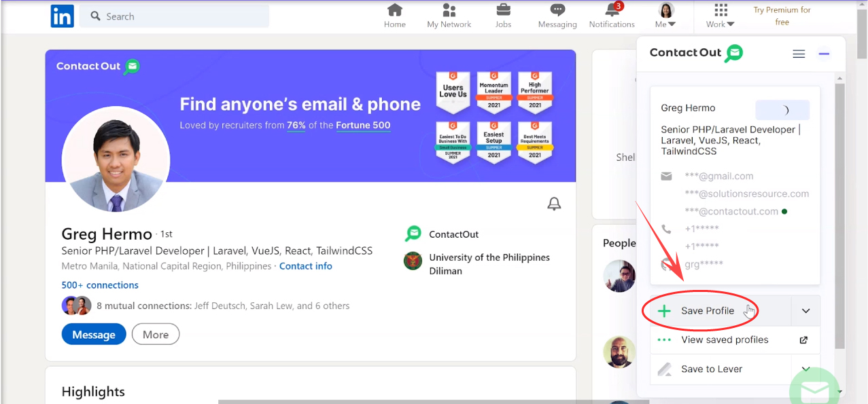Click the Greg Hermo name in ContactOut panel
868x404 pixels.
click(x=688, y=108)
